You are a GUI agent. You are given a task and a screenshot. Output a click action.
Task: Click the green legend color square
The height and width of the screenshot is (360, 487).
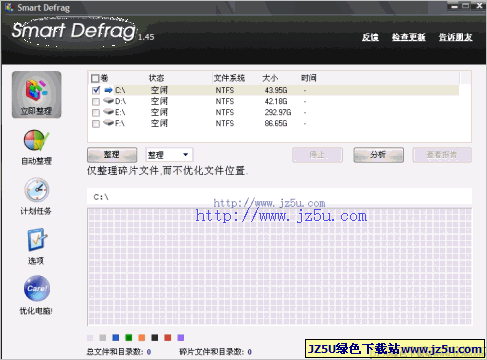129,338
